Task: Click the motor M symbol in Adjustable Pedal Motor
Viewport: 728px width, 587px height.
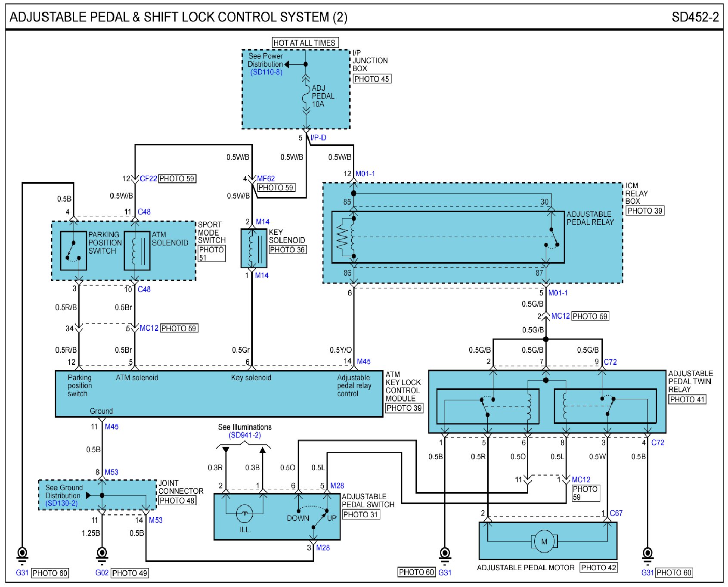Action: [544, 541]
